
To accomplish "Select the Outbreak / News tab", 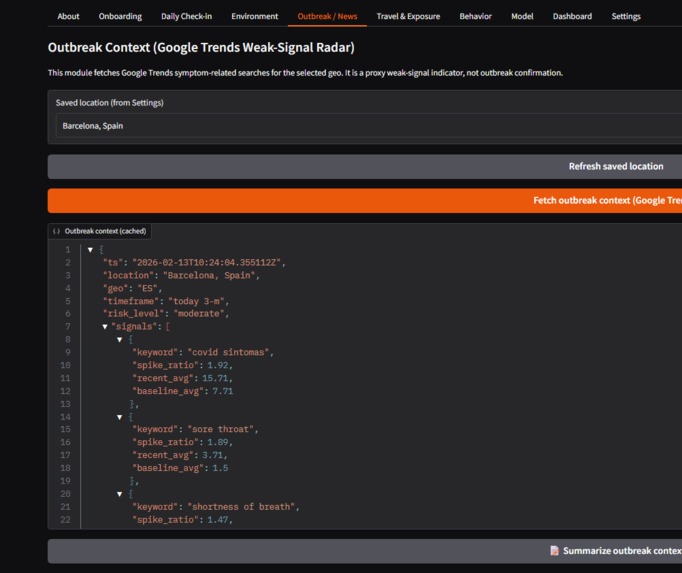I will pos(327,17).
